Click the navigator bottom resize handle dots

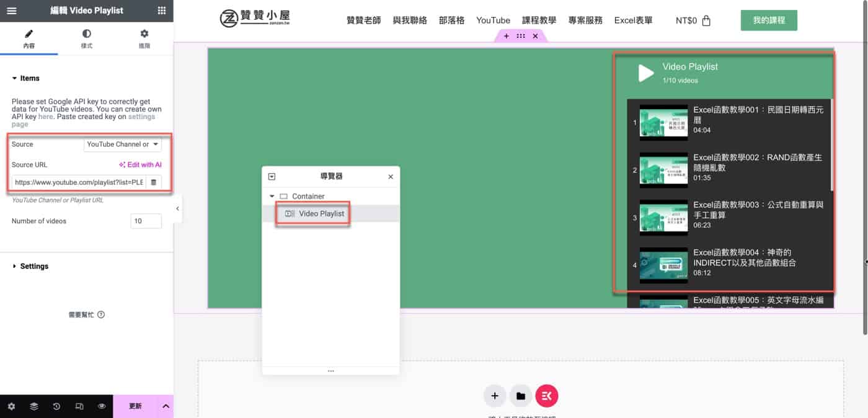331,371
